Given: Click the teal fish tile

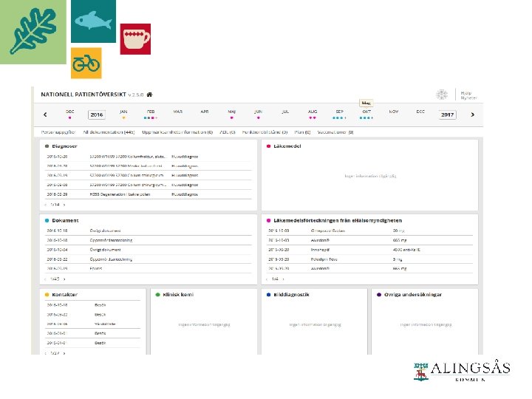Looking at the screenshot, I should [x=93, y=21].
